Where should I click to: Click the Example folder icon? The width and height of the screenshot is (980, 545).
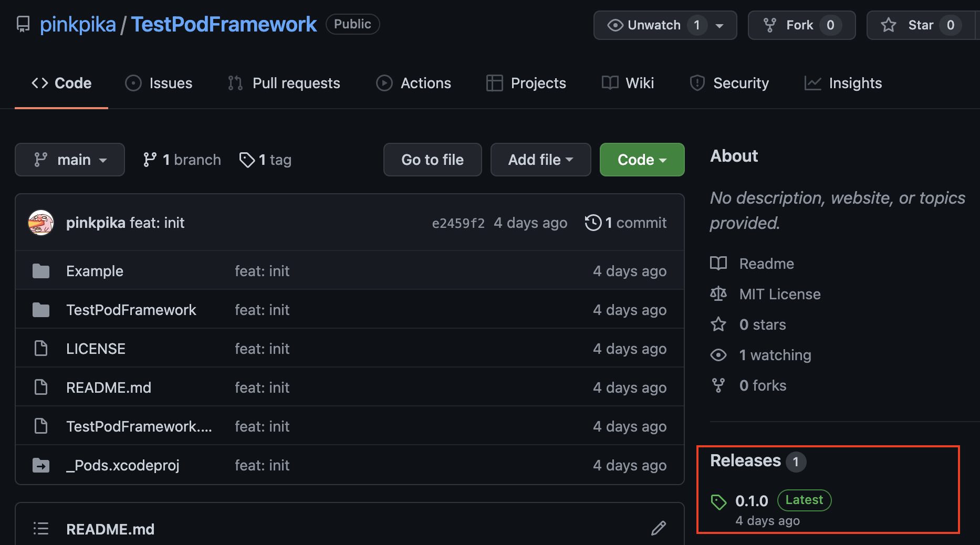coord(41,271)
